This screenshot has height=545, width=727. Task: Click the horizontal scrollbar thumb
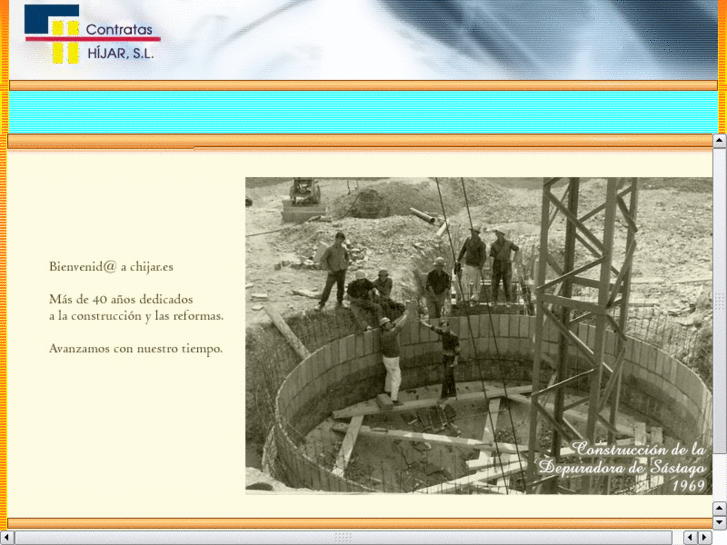point(343,538)
